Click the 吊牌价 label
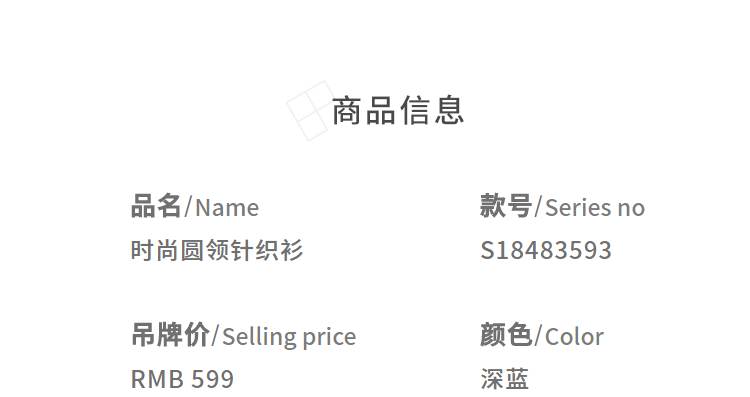This screenshot has width=750, height=397. tap(170, 335)
